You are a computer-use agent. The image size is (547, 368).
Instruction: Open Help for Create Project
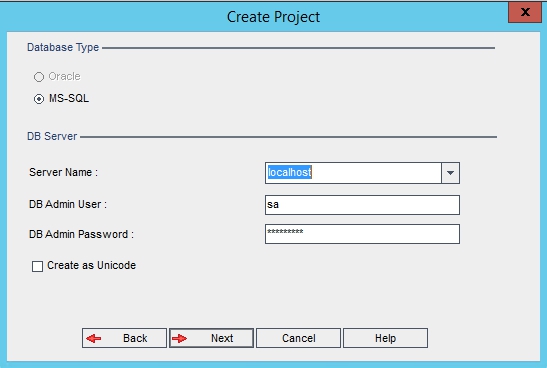[x=385, y=338]
